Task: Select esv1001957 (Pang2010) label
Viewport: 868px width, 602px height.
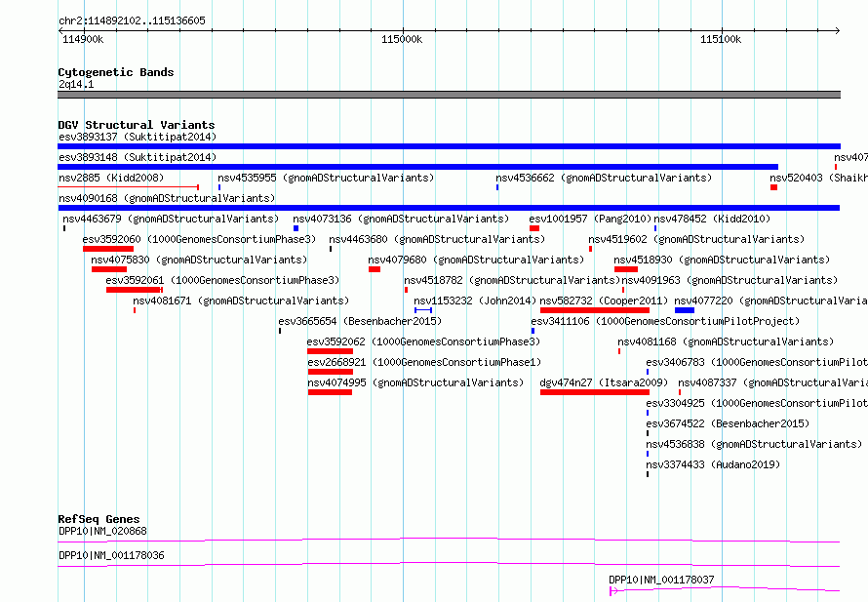Action: coord(590,219)
